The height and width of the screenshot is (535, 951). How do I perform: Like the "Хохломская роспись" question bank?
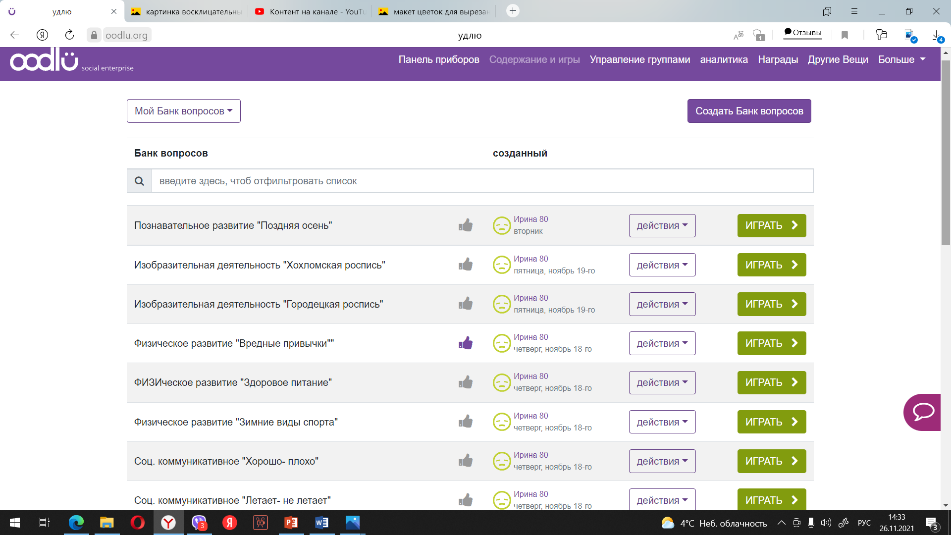[465, 265]
